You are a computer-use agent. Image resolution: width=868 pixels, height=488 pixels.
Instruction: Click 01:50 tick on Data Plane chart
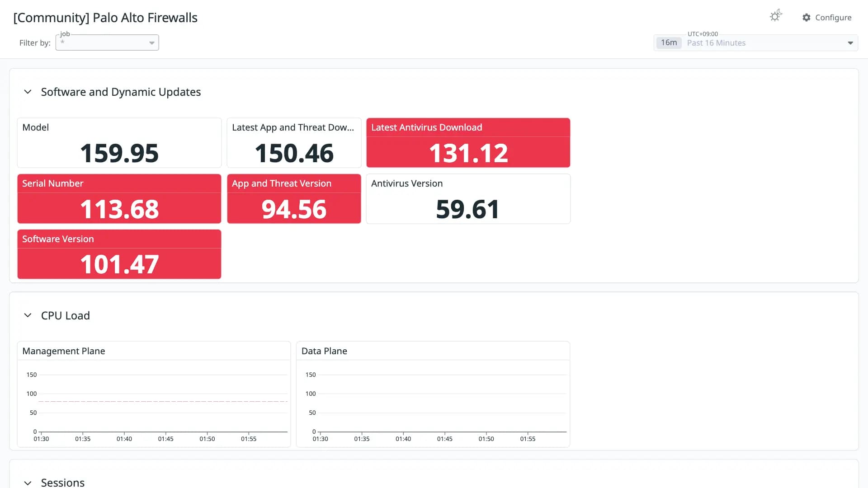point(486,439)
